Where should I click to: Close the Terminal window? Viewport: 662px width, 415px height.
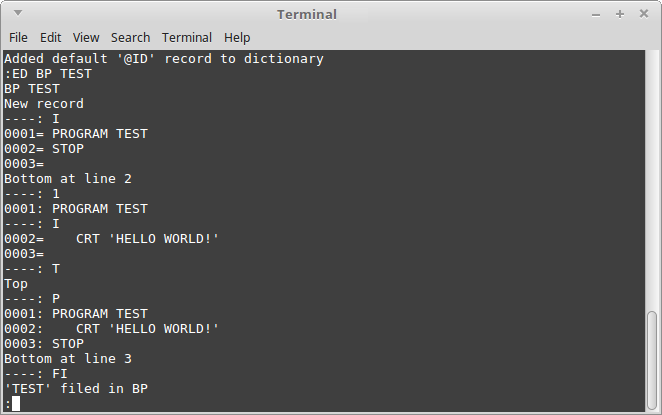pyautogui.click(x=644, y=14)
